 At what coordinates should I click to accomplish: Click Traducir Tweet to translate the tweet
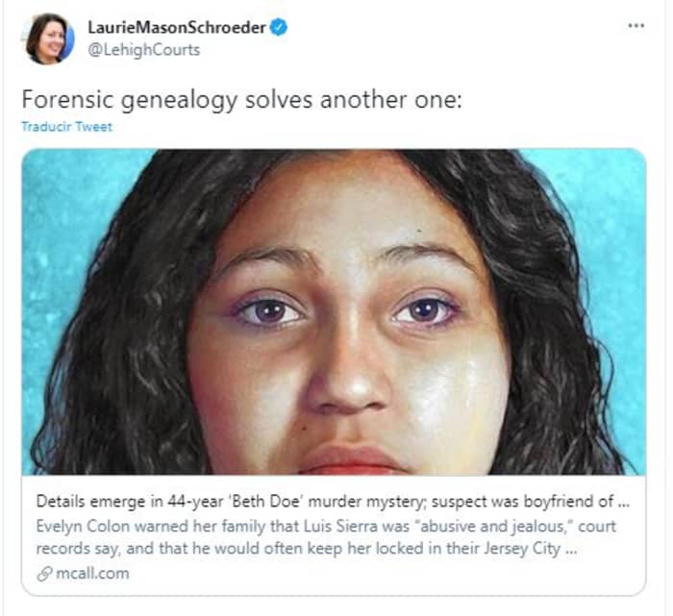click(x=67, y=127)
